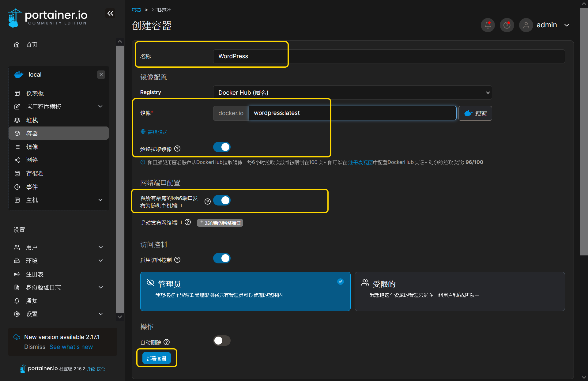Dismiss the new version notice
This screenshot has height=381, width=588.
35,347
